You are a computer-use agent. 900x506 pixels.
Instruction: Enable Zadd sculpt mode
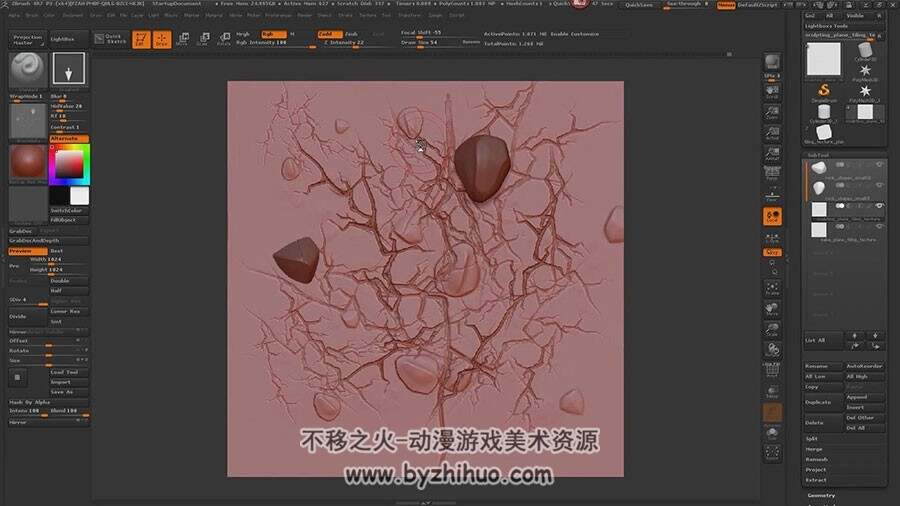click(x=329, y=34)
